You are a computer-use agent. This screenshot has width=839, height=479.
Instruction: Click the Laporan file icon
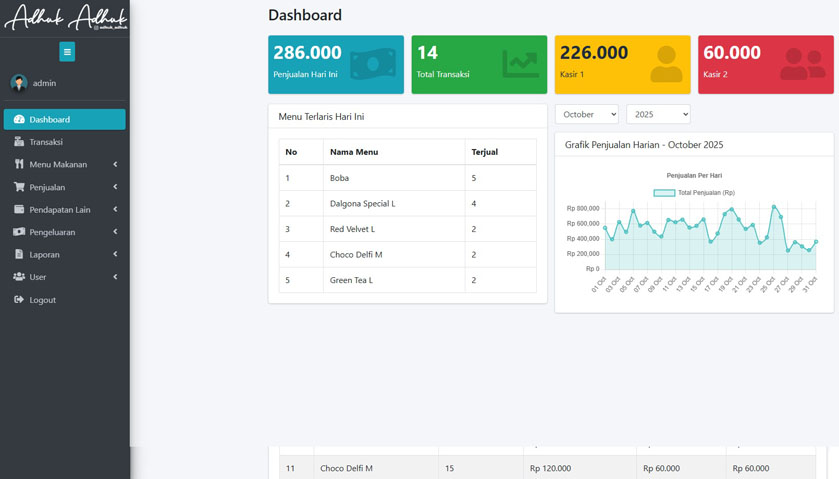click(x=19, y=255)
